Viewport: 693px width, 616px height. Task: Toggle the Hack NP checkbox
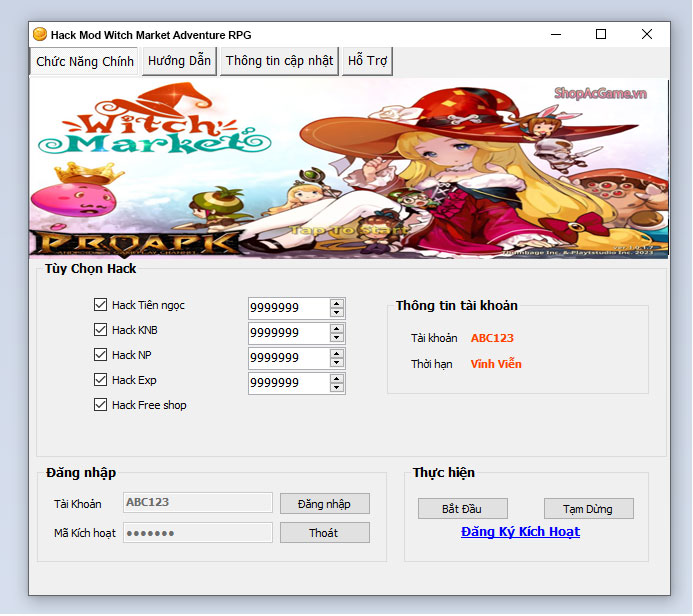100,354
